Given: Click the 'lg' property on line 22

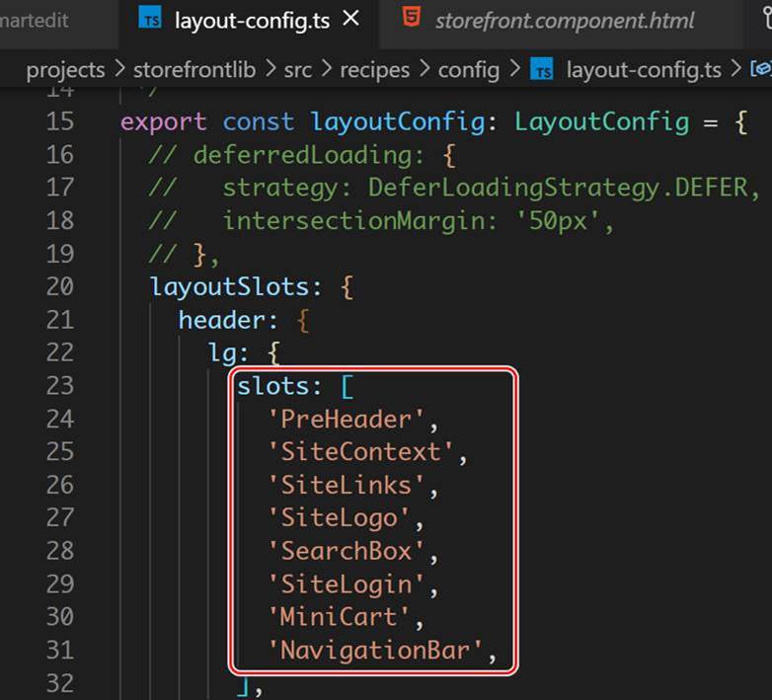Looking at the screenshot, I should coord(221,353).
